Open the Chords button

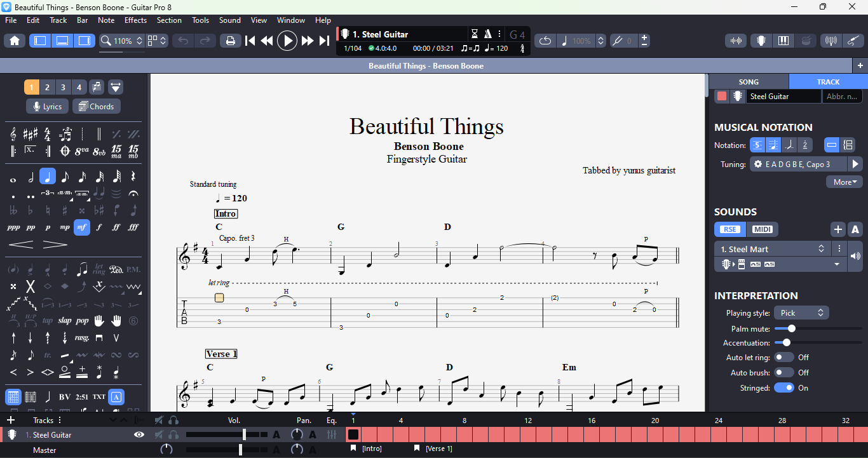pyautogui.click(x=97, y=107)
